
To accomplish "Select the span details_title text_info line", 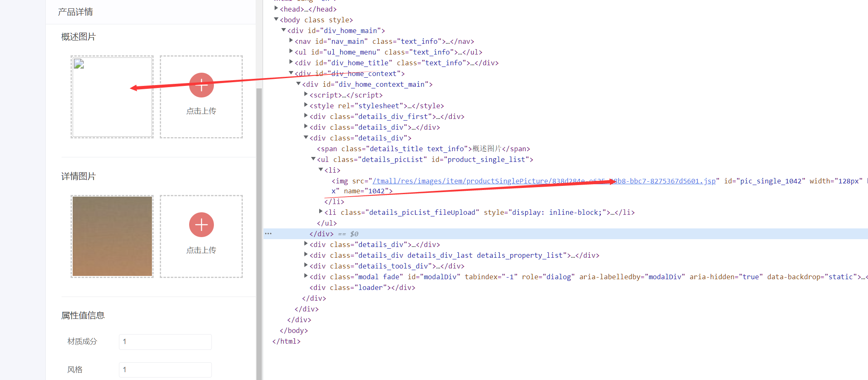I will (423, 149).
